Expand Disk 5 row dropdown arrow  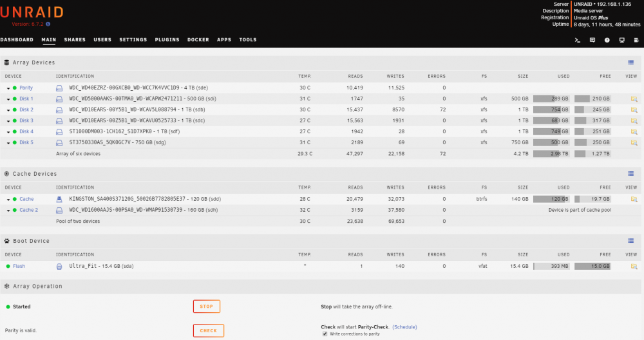(x=8, y=144)
